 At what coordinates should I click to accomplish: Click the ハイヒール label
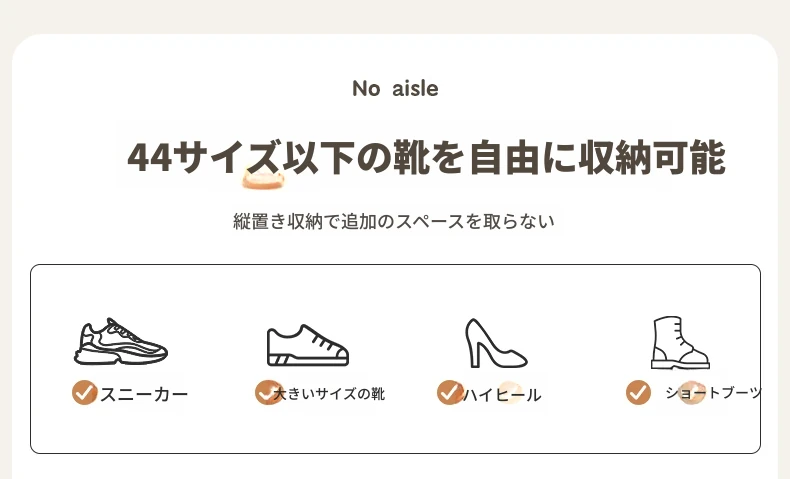[502, 394]
